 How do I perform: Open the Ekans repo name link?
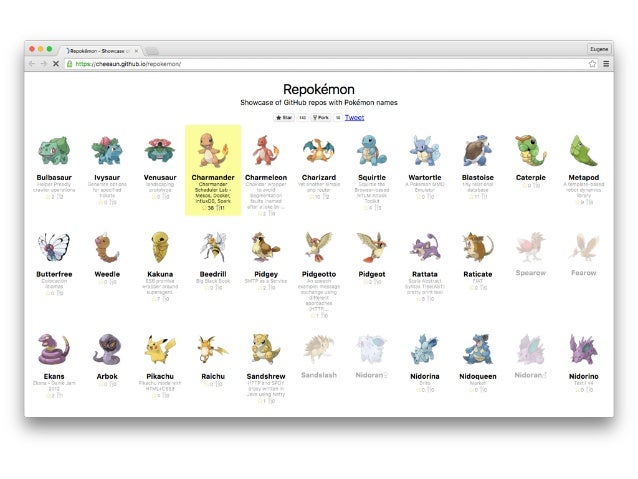coord(54,376)
